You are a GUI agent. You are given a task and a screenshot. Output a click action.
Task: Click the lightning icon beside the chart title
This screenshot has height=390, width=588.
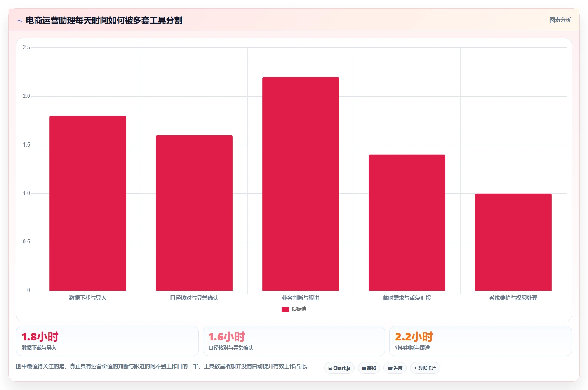19,21
